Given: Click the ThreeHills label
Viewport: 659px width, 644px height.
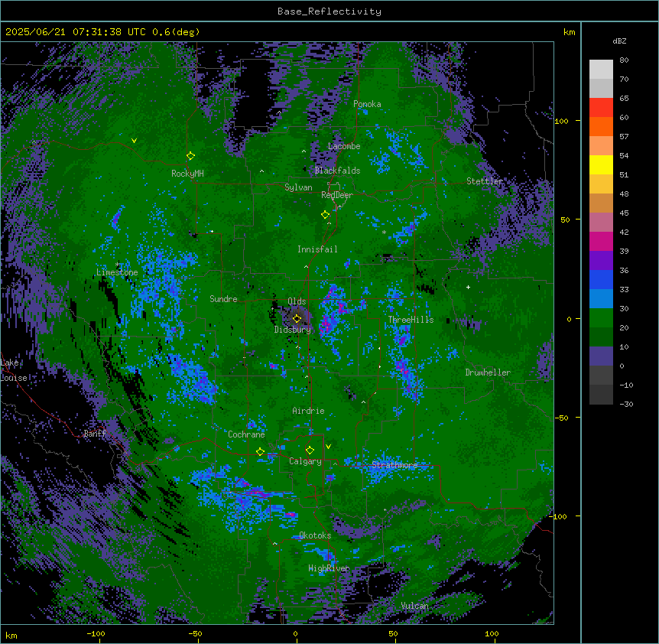Looking at the screenshot, I should (411, 320).
